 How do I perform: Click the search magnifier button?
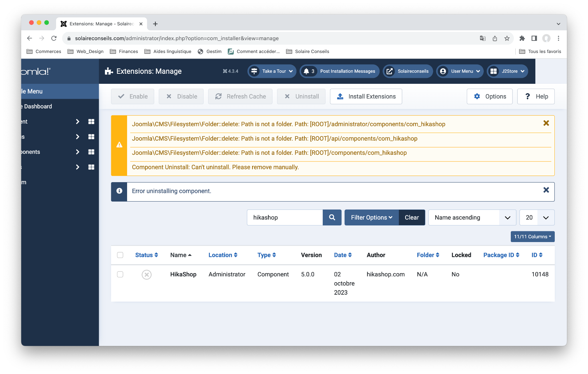[332, 217]
